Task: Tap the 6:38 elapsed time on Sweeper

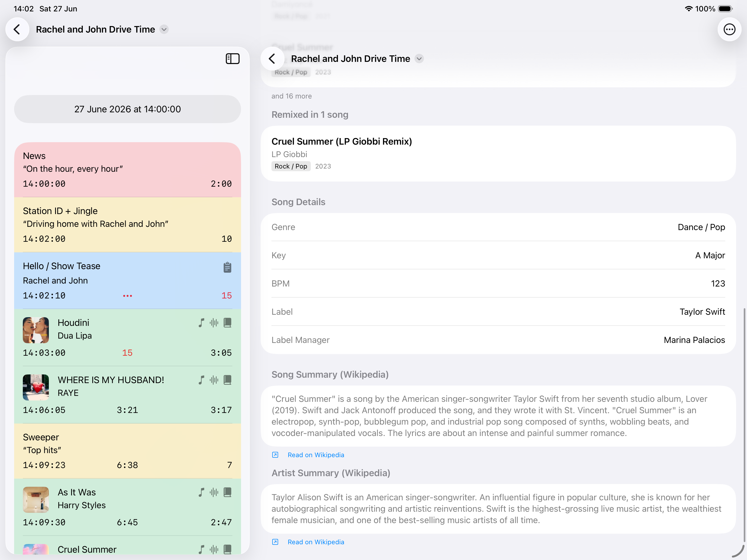Action: tap(127, 465)
